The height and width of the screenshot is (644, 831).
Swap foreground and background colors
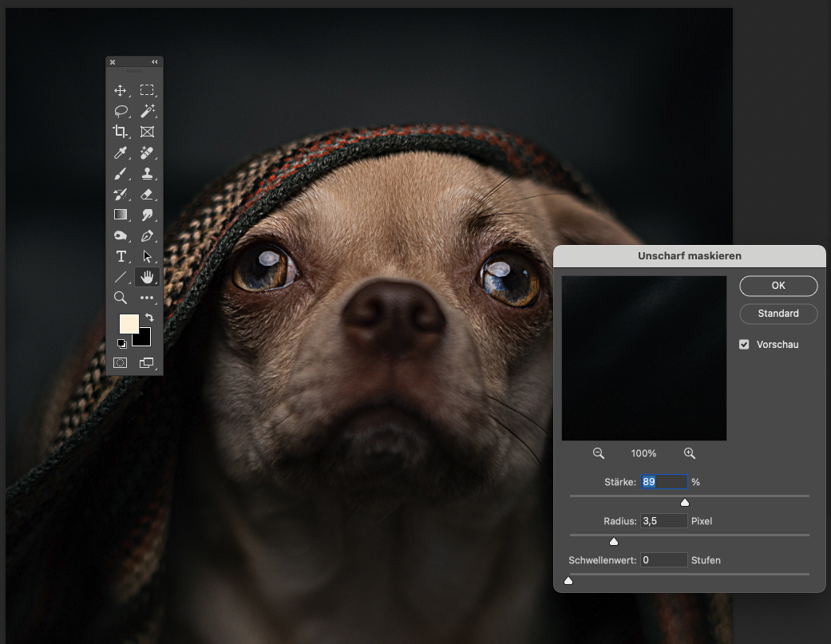click(x=148, y=318)
